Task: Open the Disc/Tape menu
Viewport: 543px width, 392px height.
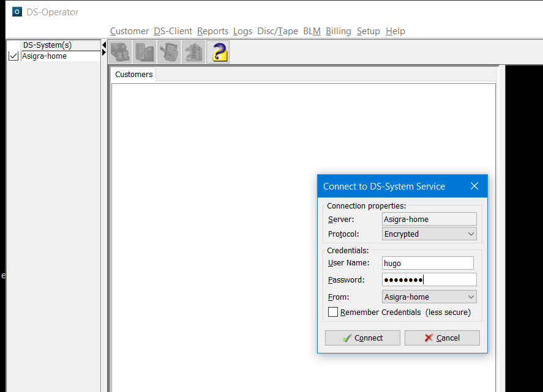Action: click(x=277, y=31)
